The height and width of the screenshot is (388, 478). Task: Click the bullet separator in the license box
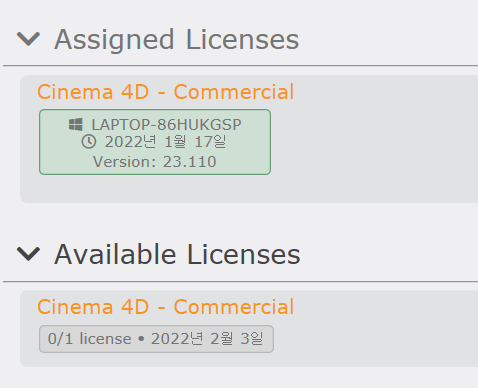141,339
